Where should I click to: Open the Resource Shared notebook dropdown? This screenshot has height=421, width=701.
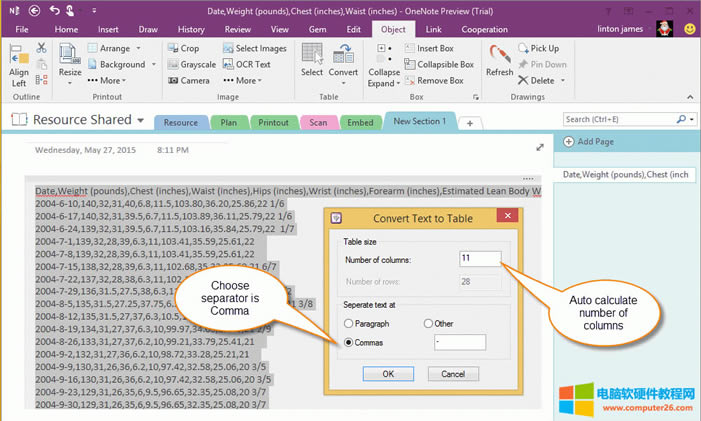(140, 120)
